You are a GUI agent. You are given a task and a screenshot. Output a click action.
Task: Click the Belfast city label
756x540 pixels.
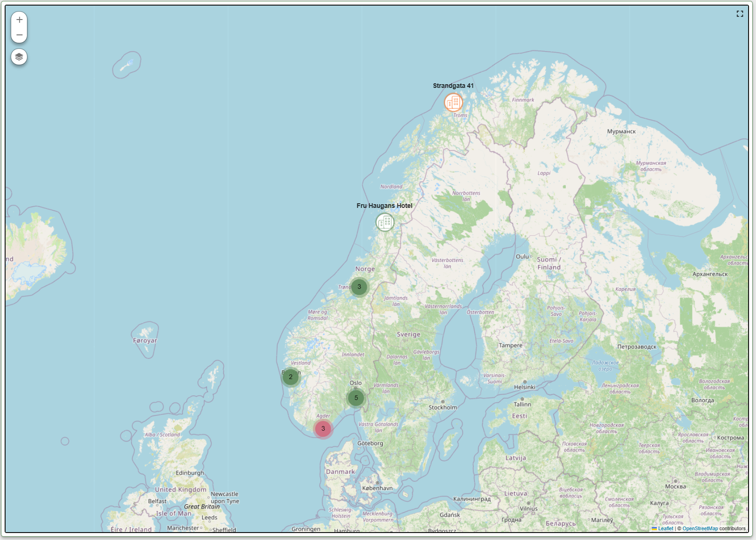click(x=157, y=501)
